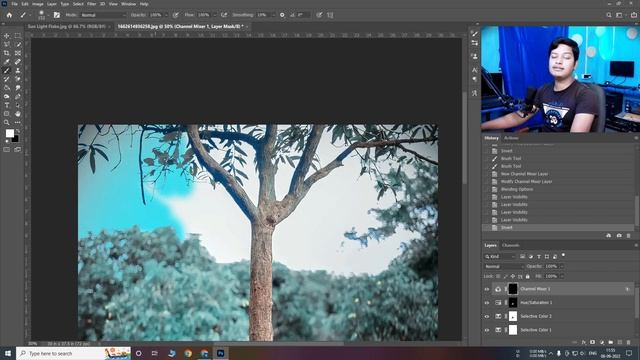This screenshot has width=640, height=360.
Task: Switch to the Actions tab
Action: click(x=511, y=138)
